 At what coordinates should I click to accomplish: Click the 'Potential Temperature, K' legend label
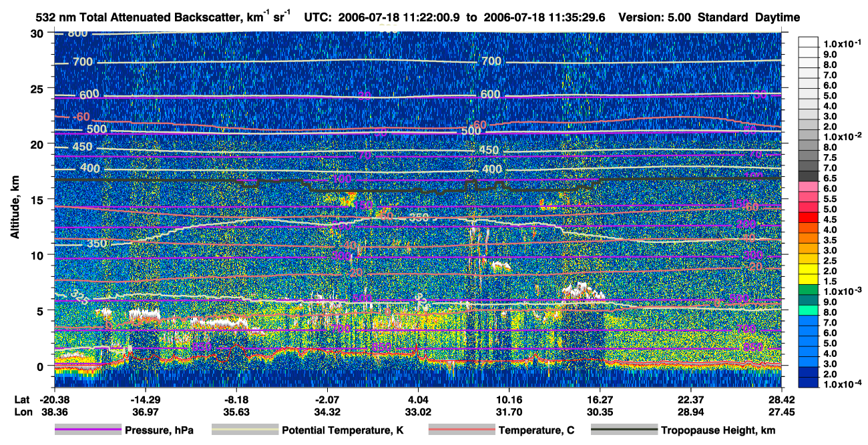coord(341,430)
